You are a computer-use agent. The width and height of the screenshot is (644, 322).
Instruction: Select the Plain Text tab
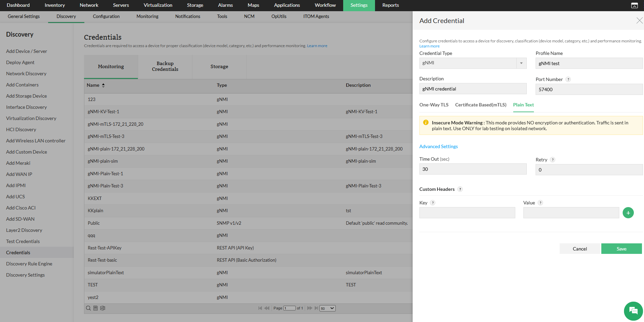tap(523, 105)
